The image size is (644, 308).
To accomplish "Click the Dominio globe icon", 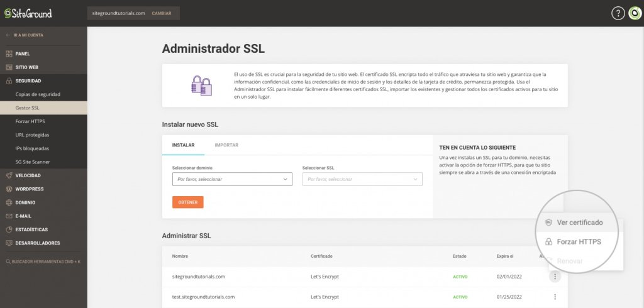I will 9,202.
